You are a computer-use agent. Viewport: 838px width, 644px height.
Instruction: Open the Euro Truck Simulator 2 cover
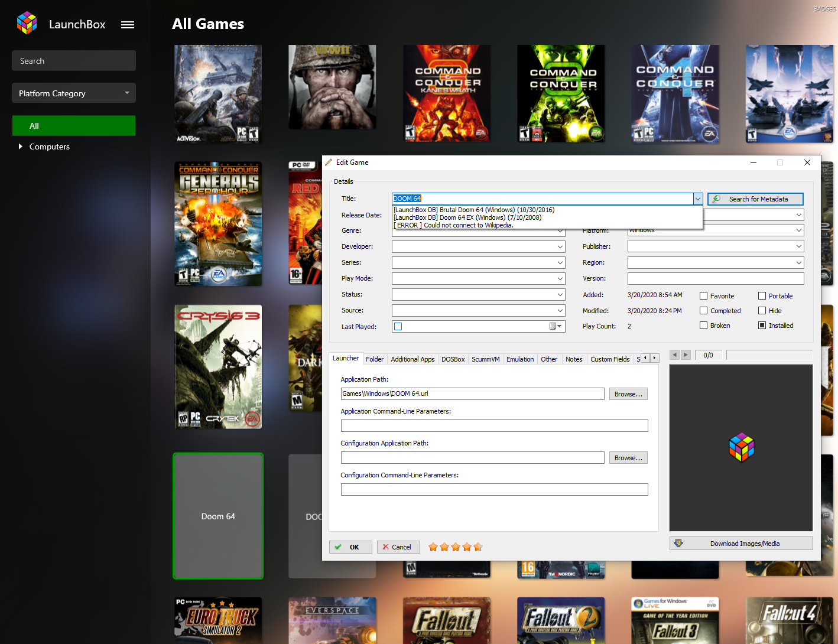click(x=218, y=620)
